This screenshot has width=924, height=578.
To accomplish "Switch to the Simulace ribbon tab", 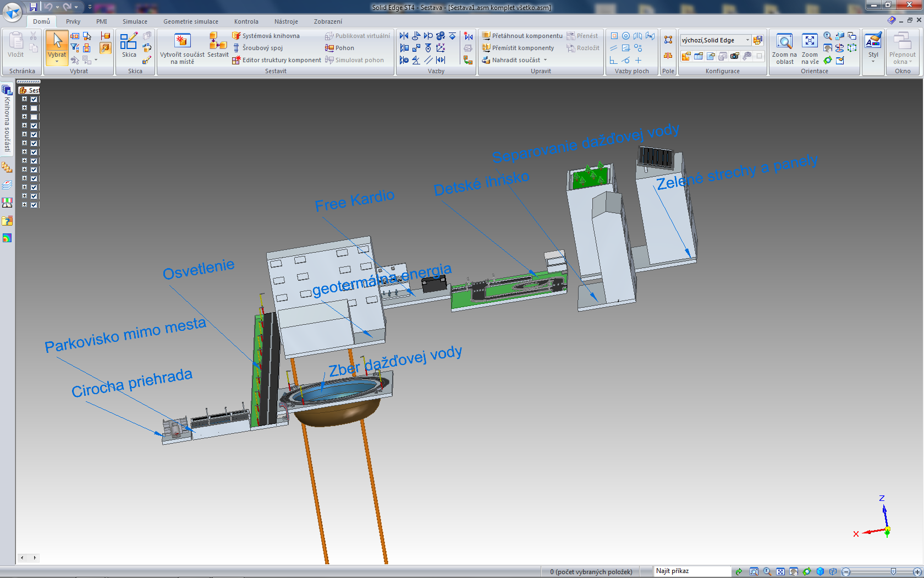I will (x=135, y=21).
